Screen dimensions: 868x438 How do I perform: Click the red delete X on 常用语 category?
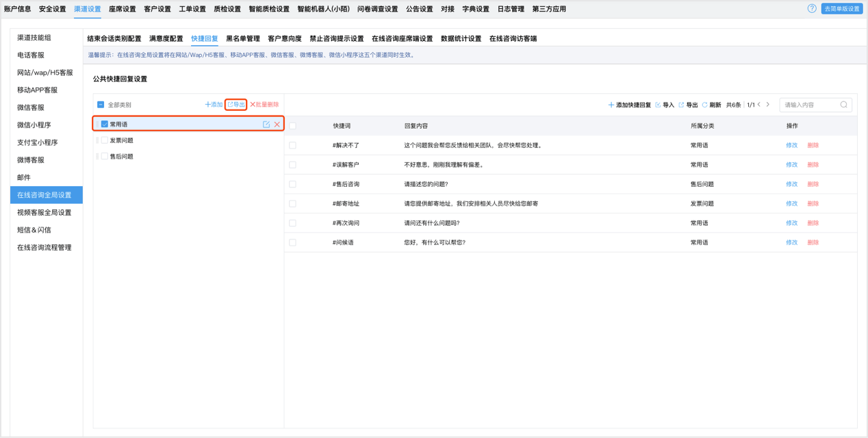(277, 125)
